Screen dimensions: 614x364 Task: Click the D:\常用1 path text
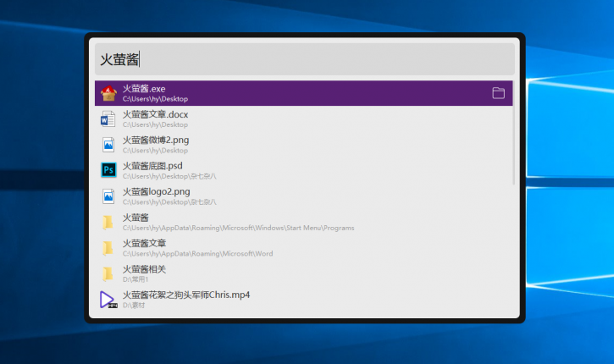[136, 279]
